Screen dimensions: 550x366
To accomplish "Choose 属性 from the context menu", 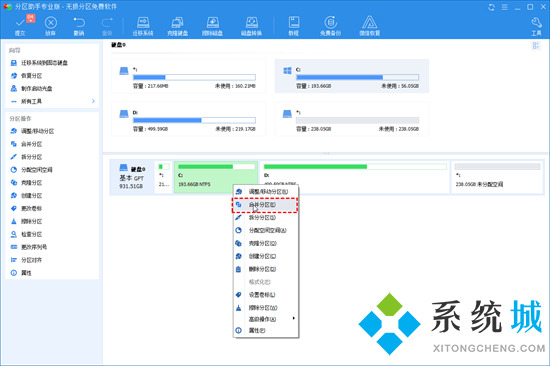I will [x=266, y=330].
